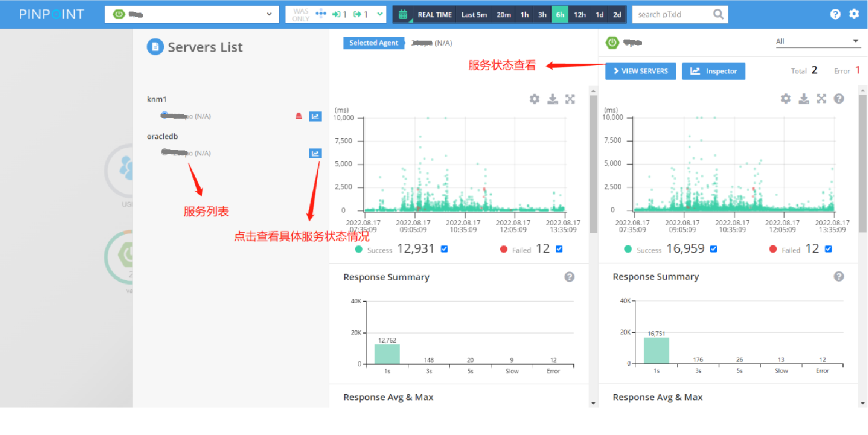This screenshot has width=868, height=435.
Task: Download the left scatter chart
Action: point(552,99)
